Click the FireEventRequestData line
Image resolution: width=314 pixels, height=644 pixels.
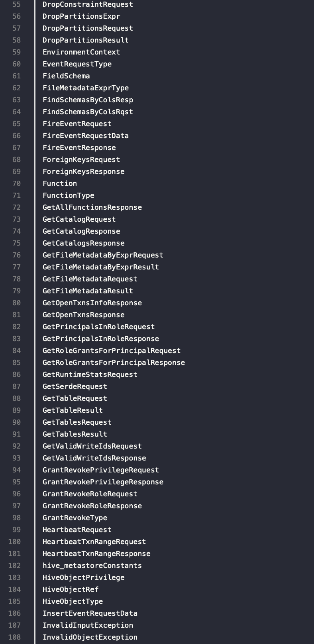[86, 136]
